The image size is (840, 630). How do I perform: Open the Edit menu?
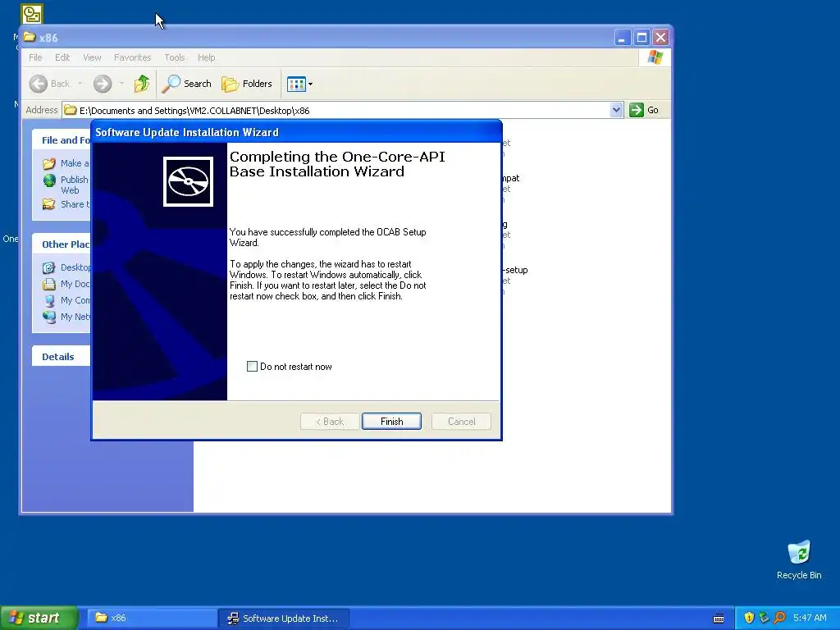click(62, 57)
